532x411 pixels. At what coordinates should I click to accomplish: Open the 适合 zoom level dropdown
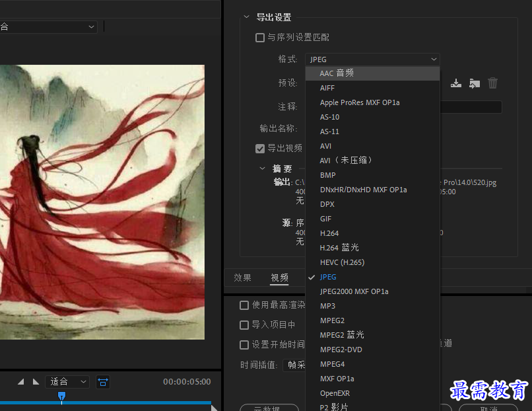point(67,382)
